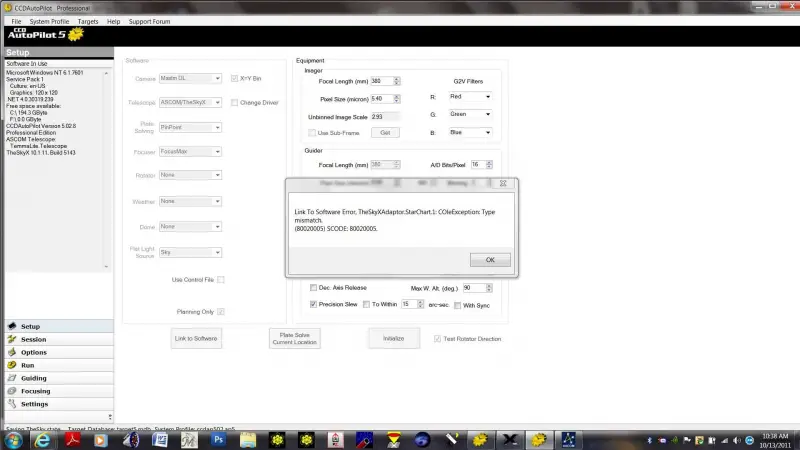
Task: Open the Windows Start orb
Action: [x=13, y=440]
